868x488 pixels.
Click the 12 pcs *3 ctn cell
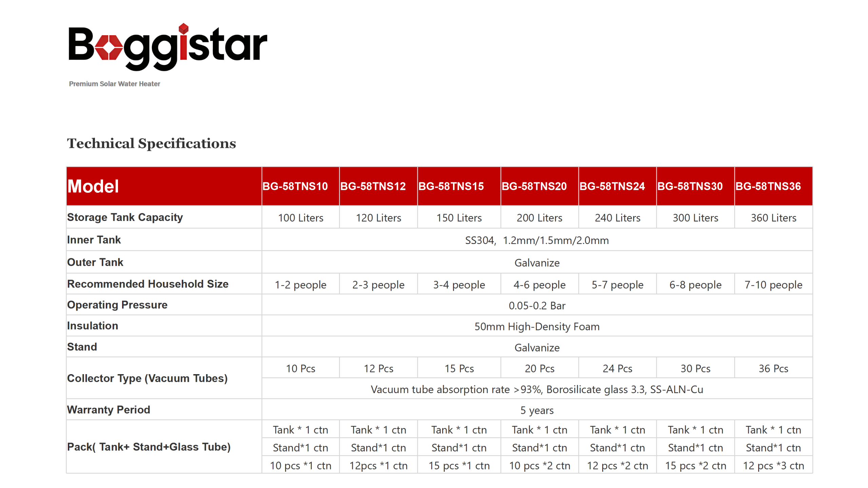[773, 466]
